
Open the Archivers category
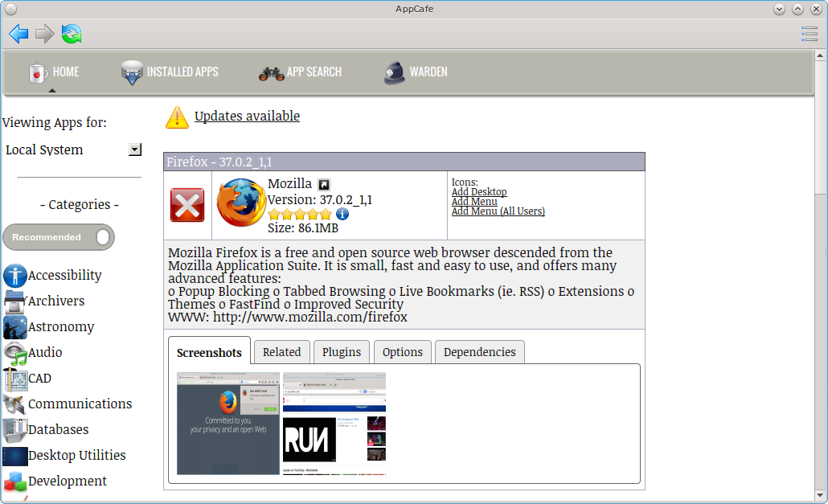point(56,301)
